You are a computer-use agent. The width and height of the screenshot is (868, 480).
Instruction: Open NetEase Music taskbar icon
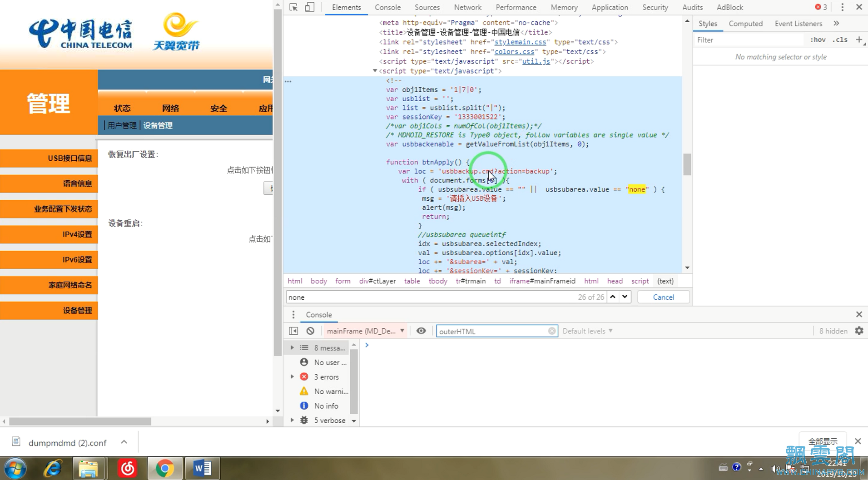click(x=127, y=468)
